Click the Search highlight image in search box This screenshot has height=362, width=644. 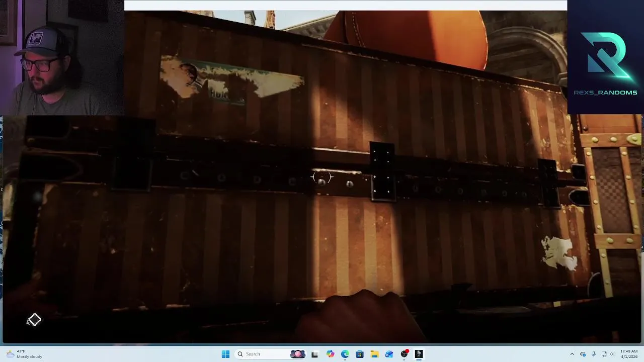pyautogui.click(x=298, y=354)
